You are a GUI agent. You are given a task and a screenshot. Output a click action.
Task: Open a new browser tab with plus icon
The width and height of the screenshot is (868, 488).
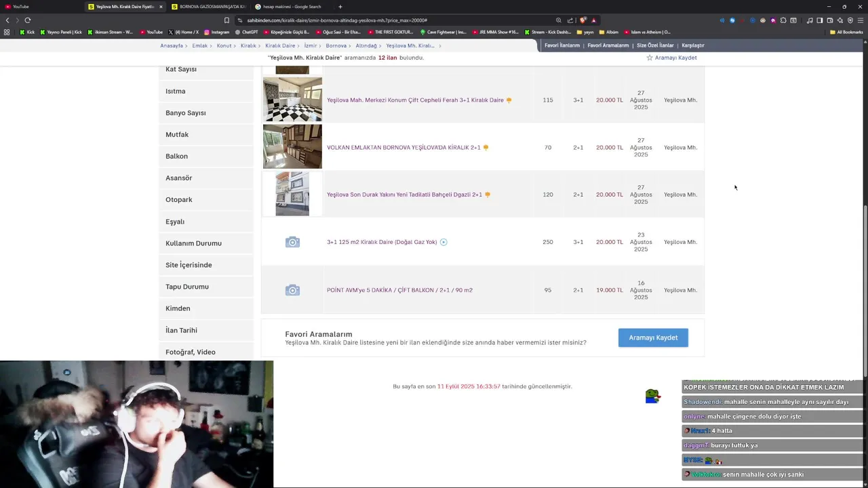pyautogui.click(x=340, y=7)
